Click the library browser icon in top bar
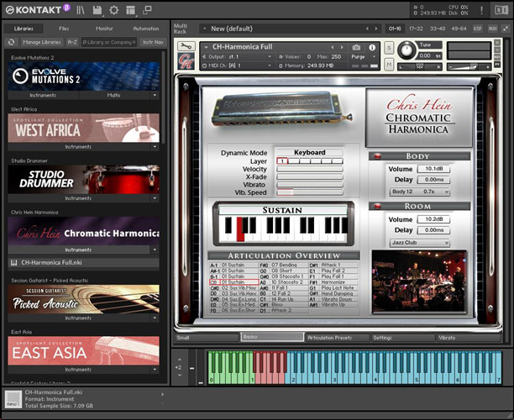This screenshot has height=420, width=514. 81,10
